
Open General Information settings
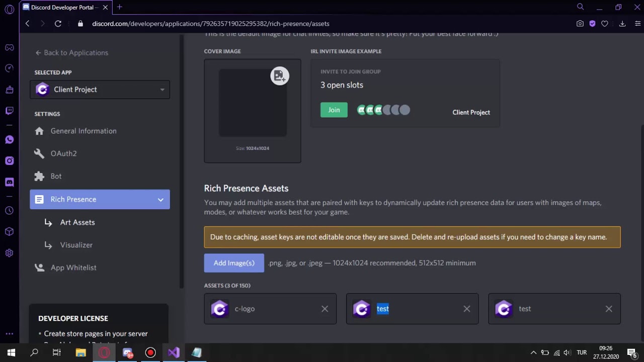84,131
